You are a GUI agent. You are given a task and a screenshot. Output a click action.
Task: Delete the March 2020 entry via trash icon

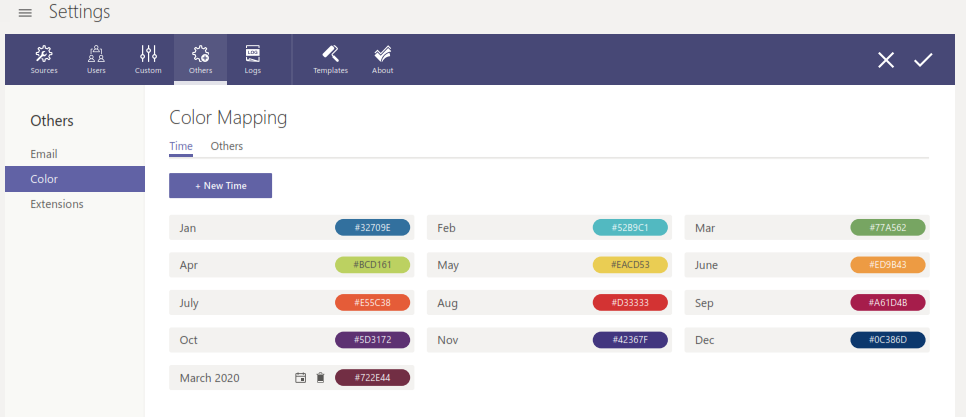pos(320,378)
